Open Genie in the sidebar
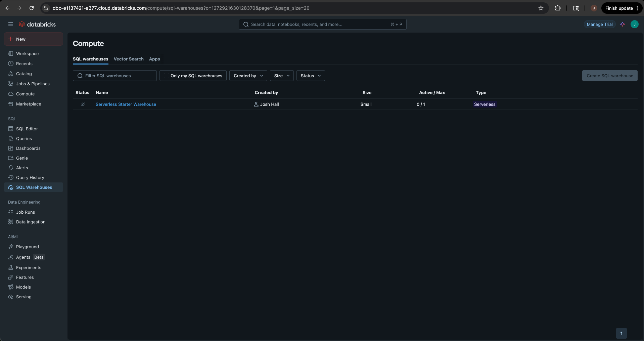 (x=34, y=158)
